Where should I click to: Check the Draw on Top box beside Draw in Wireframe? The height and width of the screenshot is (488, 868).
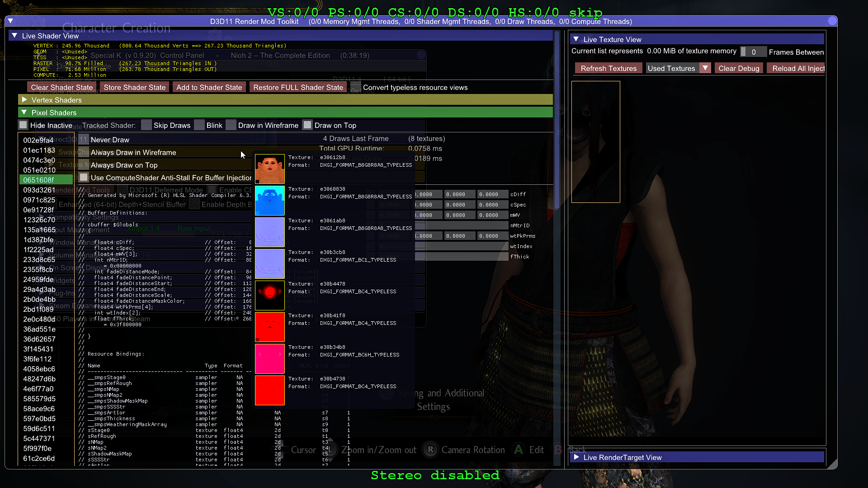point(307,125)
